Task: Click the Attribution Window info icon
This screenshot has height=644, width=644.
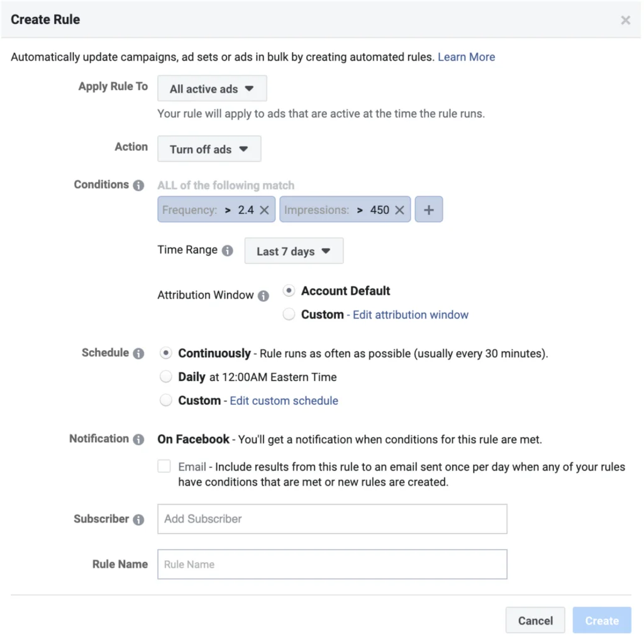Action: (x=264, y=296)
